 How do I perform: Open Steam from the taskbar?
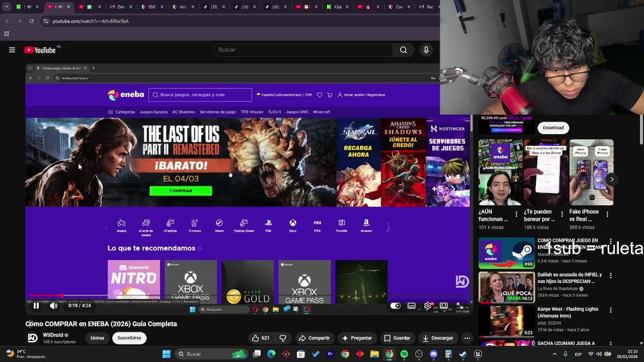(x=463, y=354)
